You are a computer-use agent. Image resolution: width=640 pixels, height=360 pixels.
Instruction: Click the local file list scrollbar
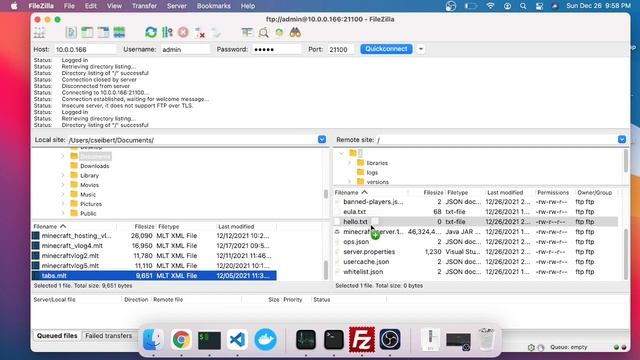pyautogui.click(x=326, y=269)
